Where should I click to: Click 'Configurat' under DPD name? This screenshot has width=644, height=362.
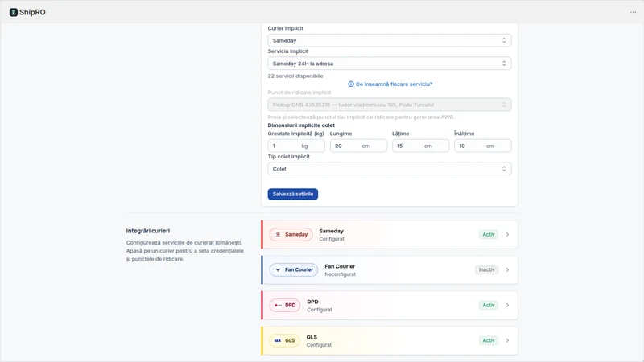pos(319,310)
